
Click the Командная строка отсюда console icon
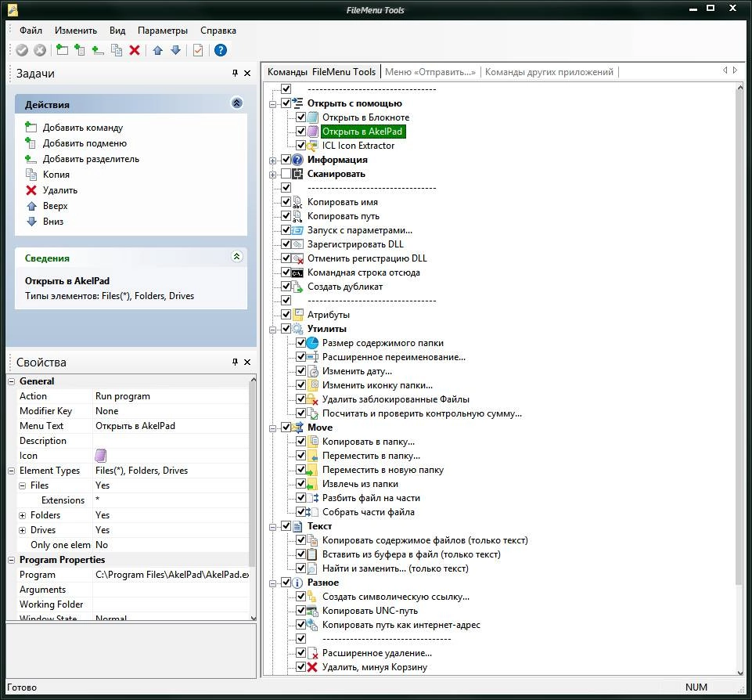[297, 272]
